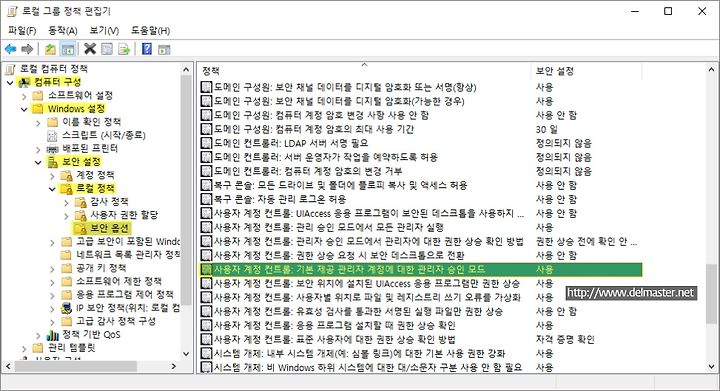Open the 동작(A) menu
Image resolution: width=720 pixels, height=391 pixels.
[63, 31]
